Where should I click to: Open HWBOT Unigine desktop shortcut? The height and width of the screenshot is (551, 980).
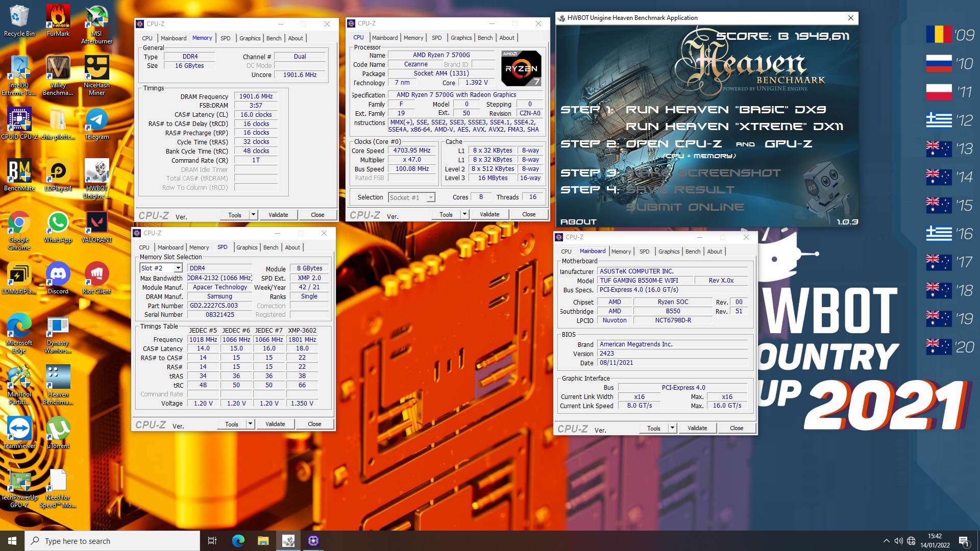pyautogui.click(x=96, y=179)
